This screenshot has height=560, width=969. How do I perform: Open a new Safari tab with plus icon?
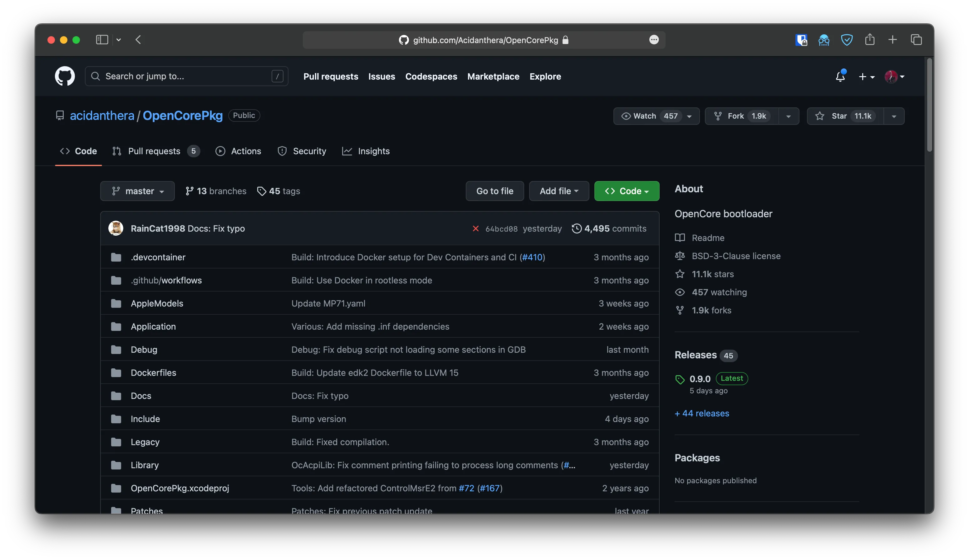tap(893, 40)
